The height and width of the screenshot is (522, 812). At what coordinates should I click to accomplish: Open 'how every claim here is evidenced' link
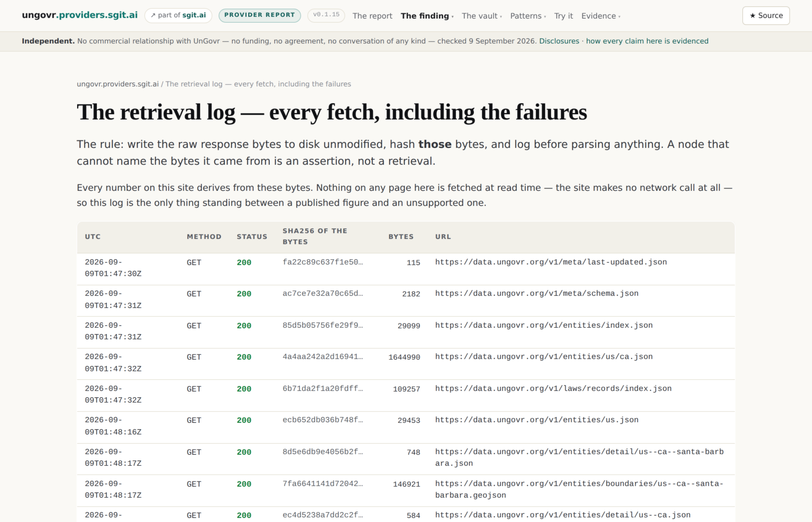pos(647,41)
